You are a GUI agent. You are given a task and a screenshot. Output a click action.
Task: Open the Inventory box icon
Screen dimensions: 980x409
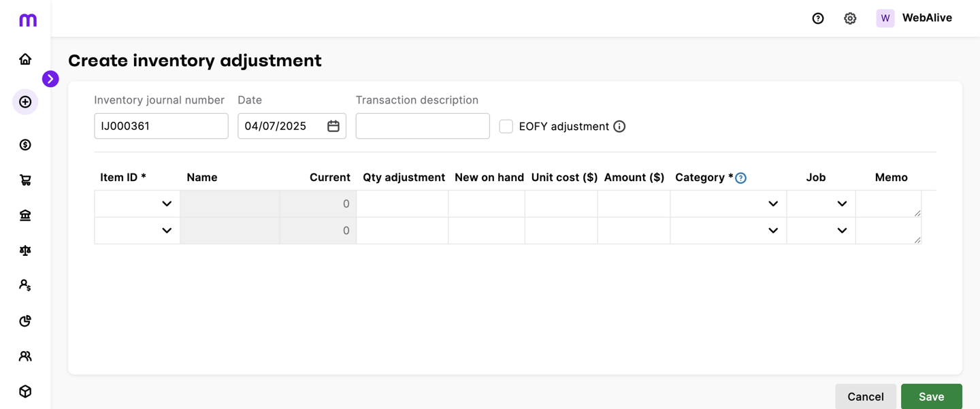tap(25, 391)
